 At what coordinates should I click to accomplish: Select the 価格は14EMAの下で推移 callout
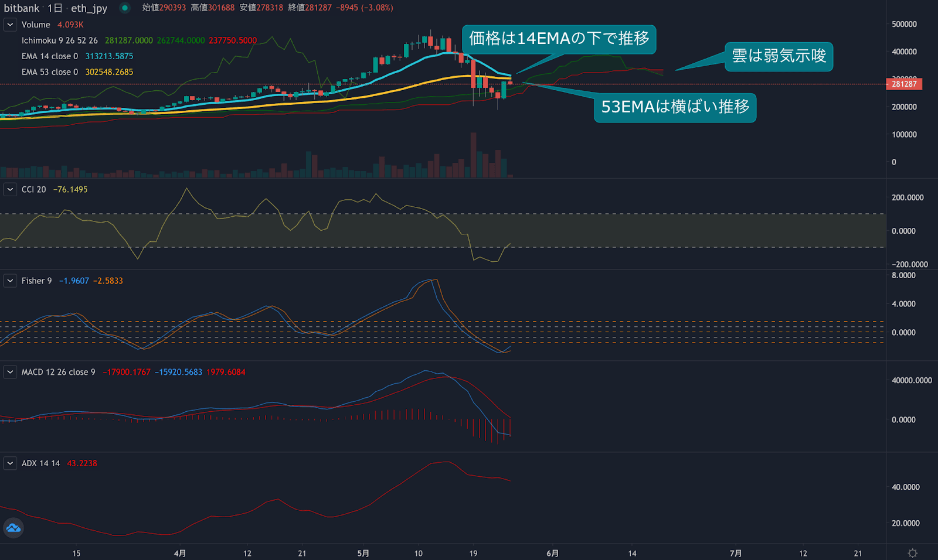tap(559, 39)
